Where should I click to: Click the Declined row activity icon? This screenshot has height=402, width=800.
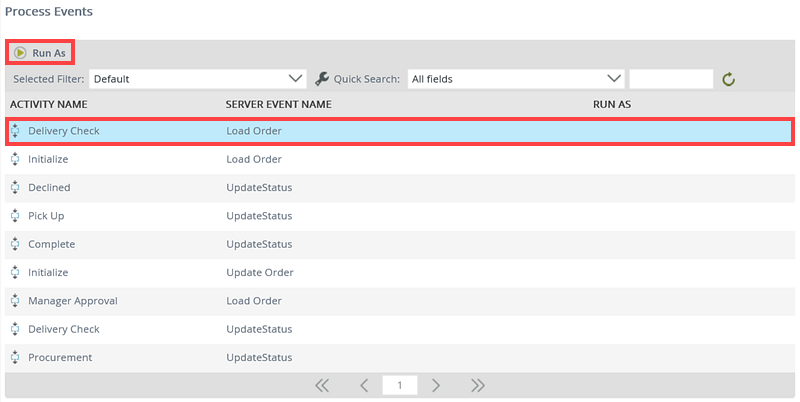(15, 187)
